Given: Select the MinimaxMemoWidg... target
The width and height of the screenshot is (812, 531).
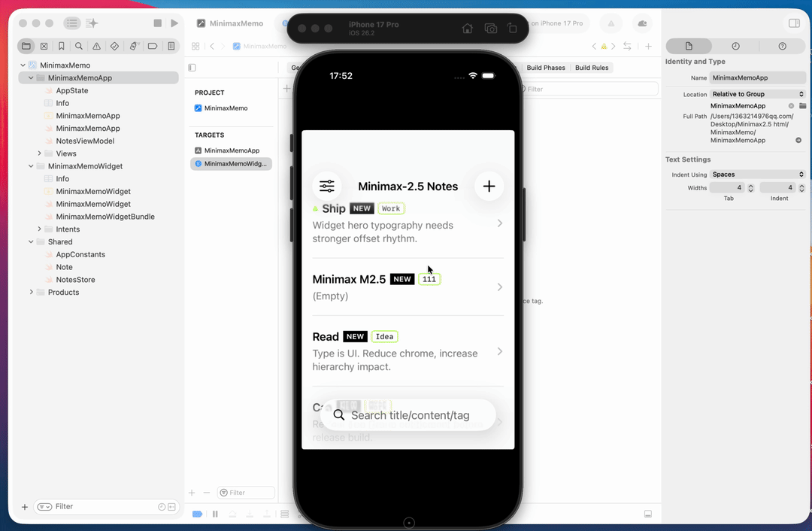Looking at the screenshot, I should pyautogui.click(x=231, y=164).
